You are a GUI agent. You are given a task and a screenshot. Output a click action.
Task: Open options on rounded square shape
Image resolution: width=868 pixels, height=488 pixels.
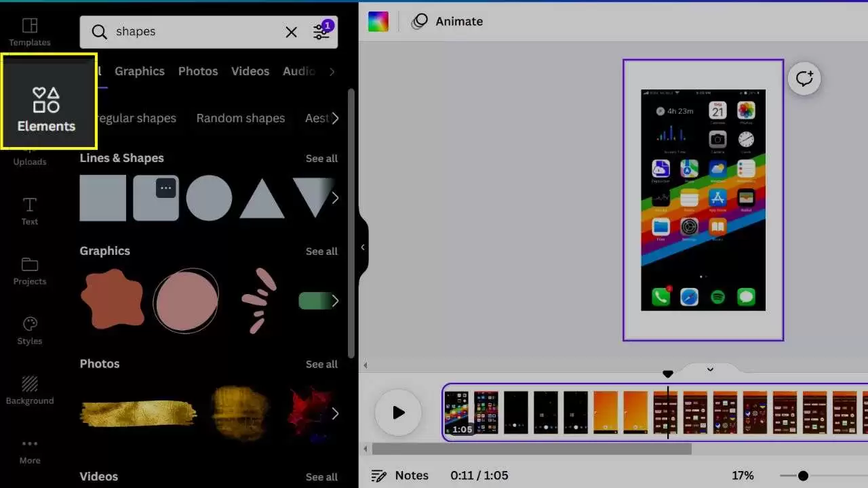point(166,188)
